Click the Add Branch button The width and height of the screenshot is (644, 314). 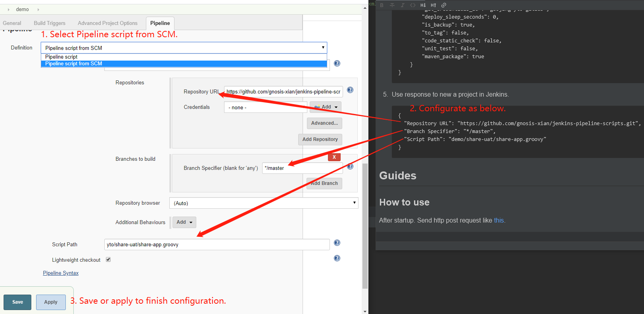324,183
